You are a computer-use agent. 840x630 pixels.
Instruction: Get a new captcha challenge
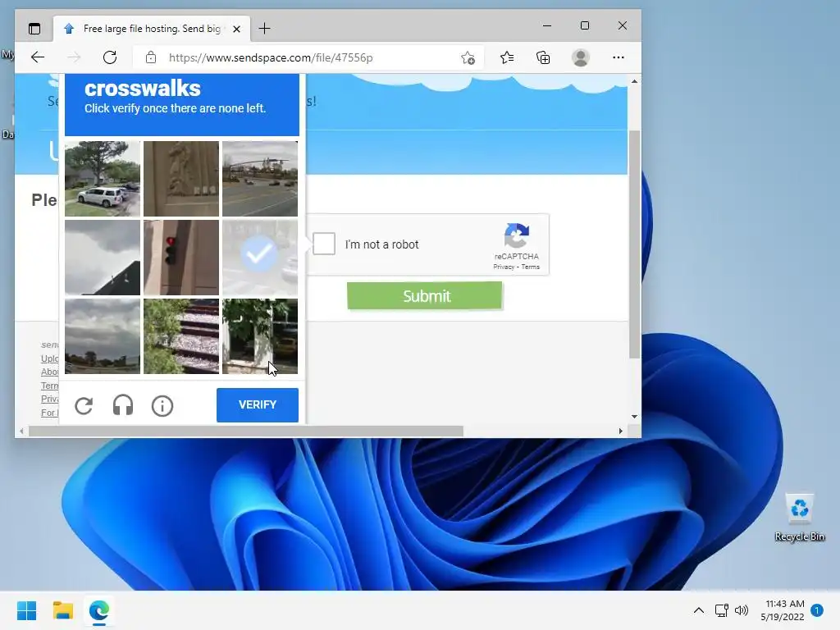click(x=84, y=405)
